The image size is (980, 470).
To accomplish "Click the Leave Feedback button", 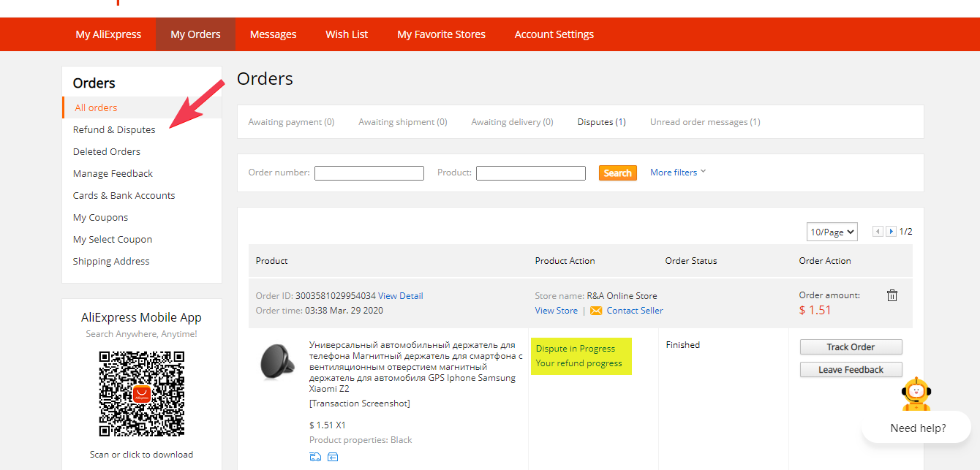I will [x=851, y=370].
